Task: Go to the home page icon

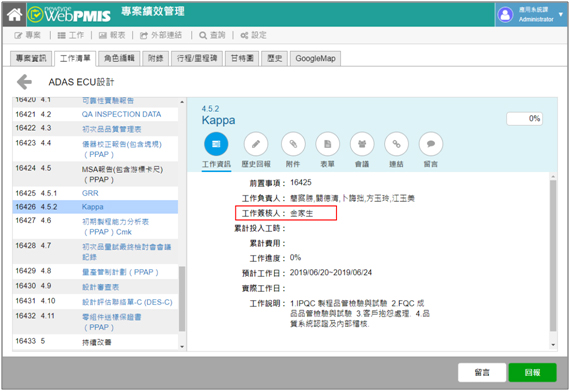Action: 15,15
